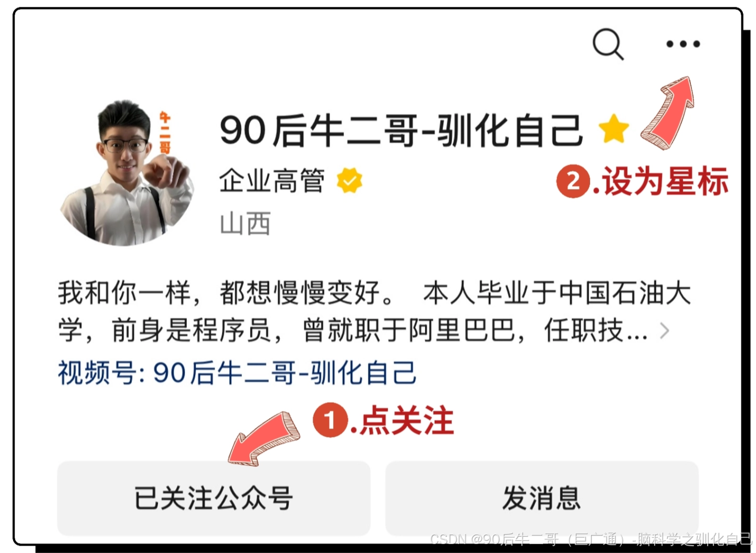Open the three-dot more options menu
This screenshot has height=553, width=756.
point(683,44)
